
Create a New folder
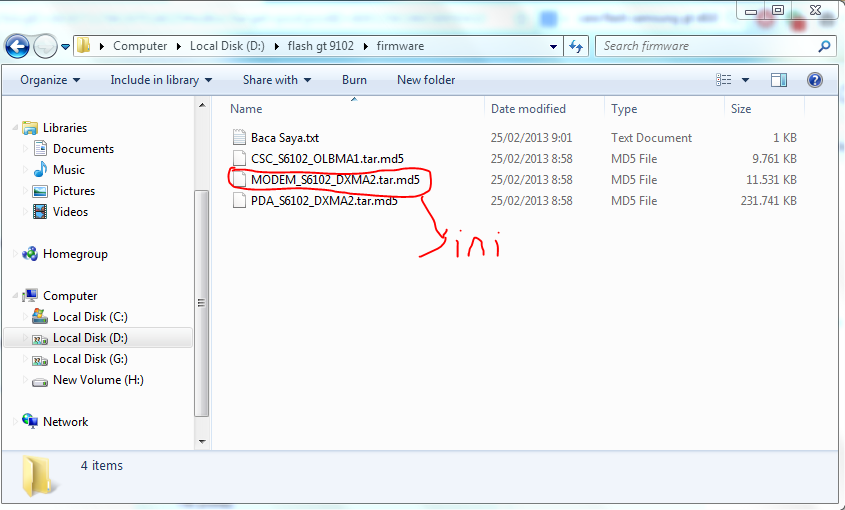coord(426,80)
